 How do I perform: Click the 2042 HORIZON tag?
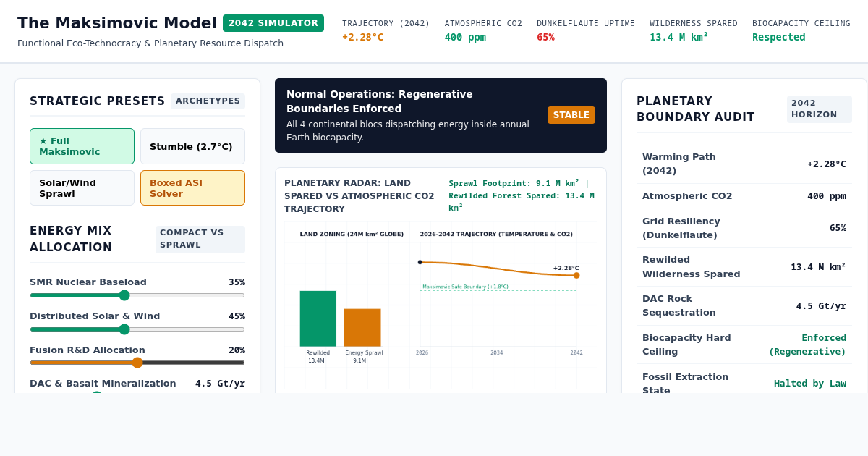[x=820, y=109]
